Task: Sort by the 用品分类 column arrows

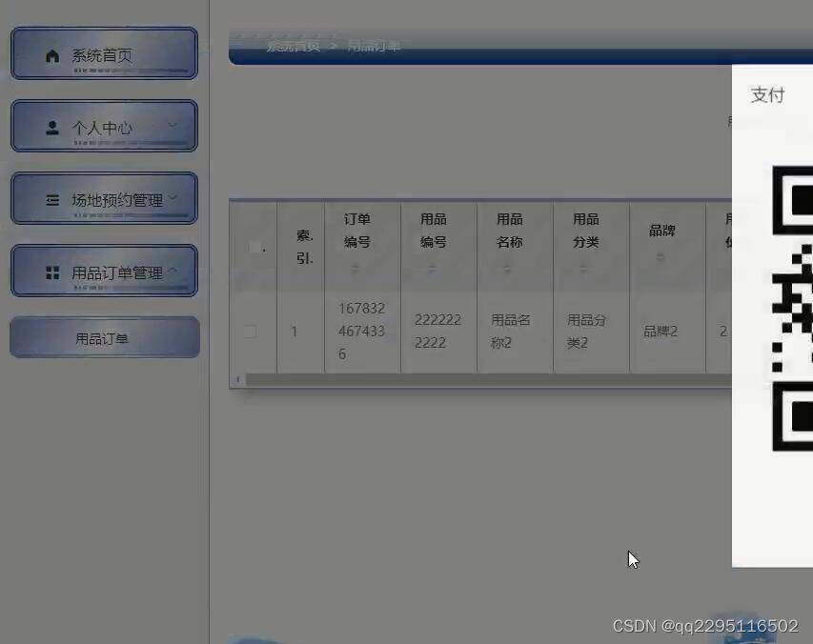Action: tap(583, 269)
